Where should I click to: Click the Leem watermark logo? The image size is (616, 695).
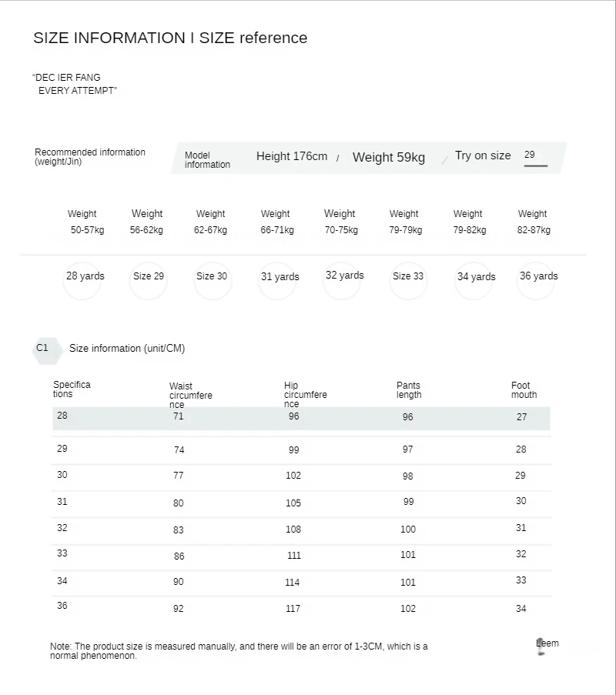pos(547,645)
